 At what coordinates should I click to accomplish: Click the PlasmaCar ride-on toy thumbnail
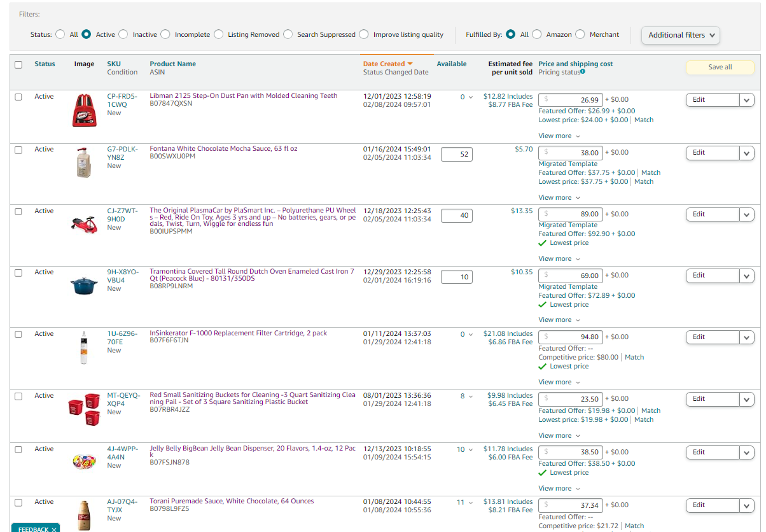(x=84, y=223)
